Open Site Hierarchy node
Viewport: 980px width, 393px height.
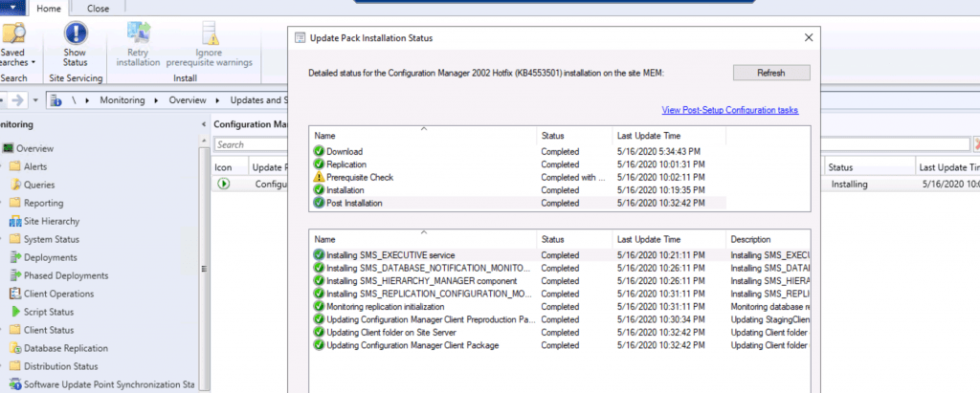(44, 221)
